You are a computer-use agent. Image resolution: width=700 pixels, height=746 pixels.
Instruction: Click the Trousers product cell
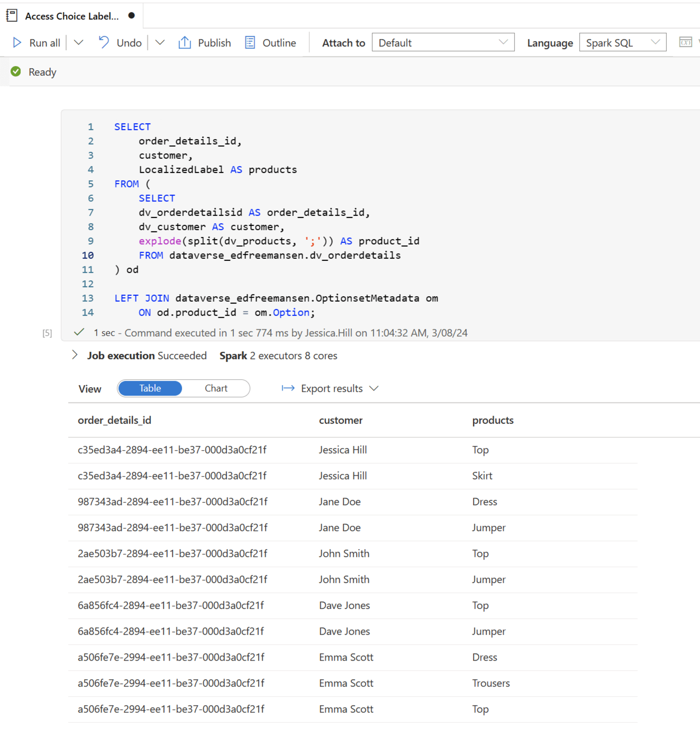pos(491,683)
